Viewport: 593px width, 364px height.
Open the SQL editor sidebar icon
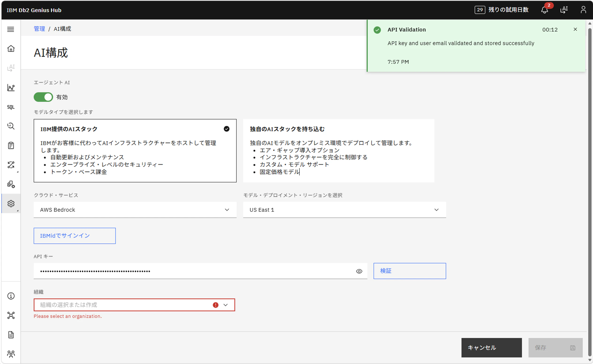(11, 107)
